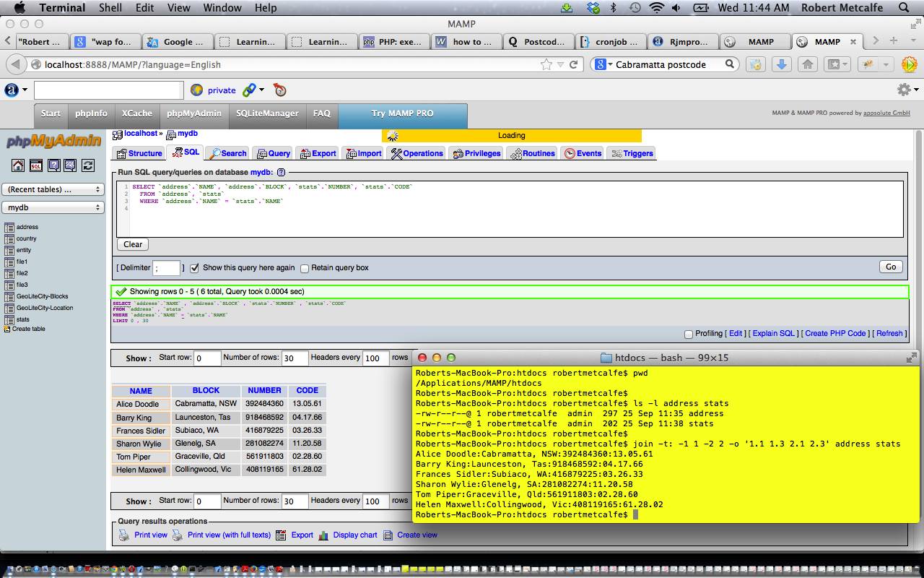Image resolution: width=924 pixels, height=578 pixels.
Task: Click the browser back arrow button
Action: click(16, 64)
